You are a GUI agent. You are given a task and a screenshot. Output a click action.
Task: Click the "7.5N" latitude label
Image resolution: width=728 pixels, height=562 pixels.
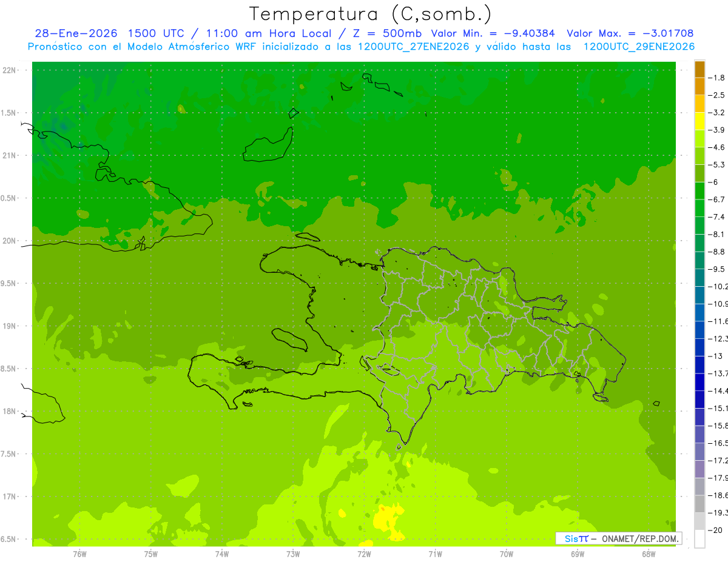tap(9, 454)
